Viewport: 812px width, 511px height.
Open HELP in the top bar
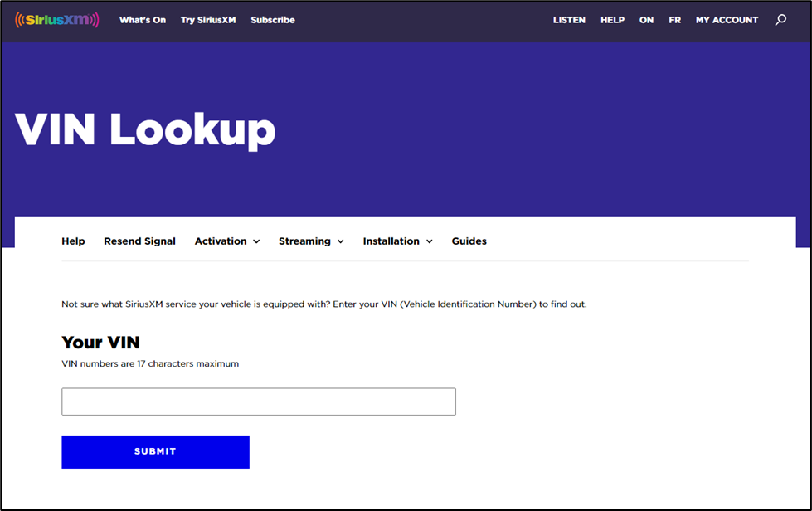click(x=613, y=20)
